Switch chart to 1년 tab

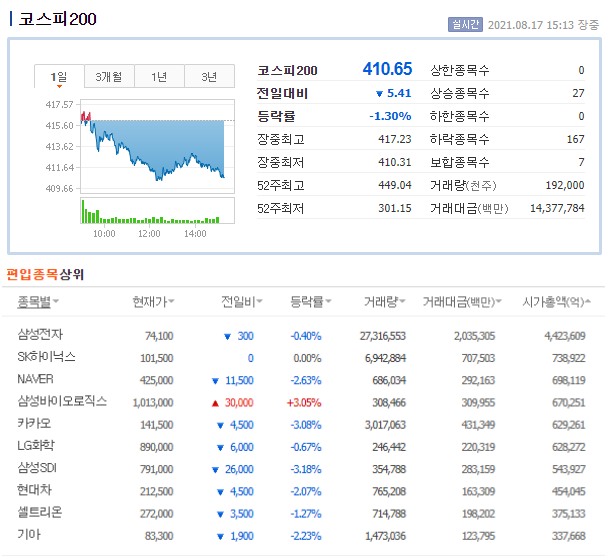click(159, 76)
